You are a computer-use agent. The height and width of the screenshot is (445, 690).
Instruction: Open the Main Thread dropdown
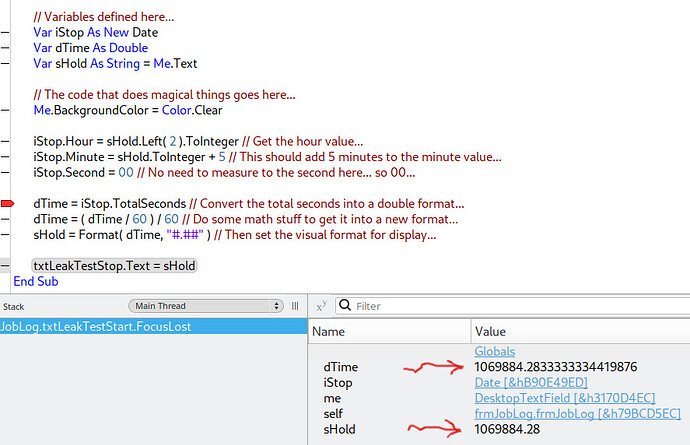pyautogui.click(x=211, y=306)
